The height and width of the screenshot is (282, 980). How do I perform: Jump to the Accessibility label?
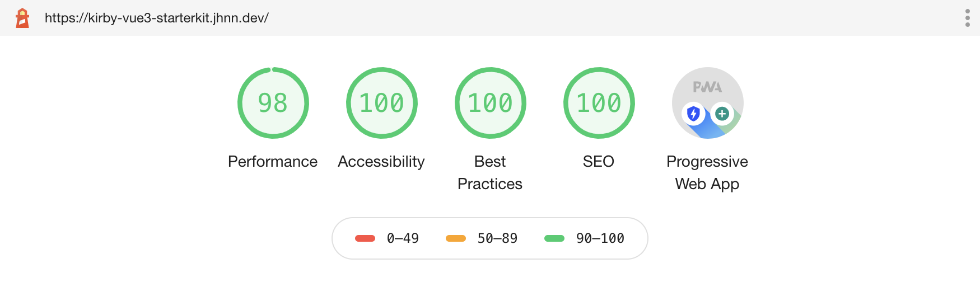click(381, 162)
